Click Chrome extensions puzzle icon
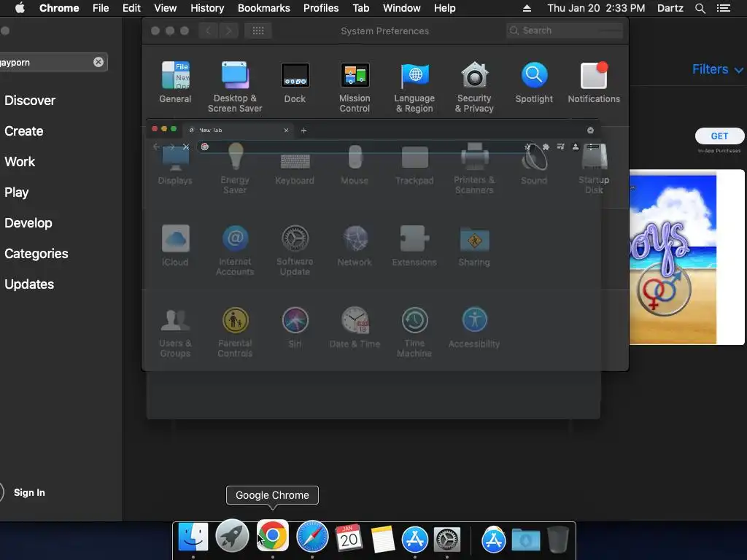The height and width of the screenshot is (560, 747). point(546,147)
